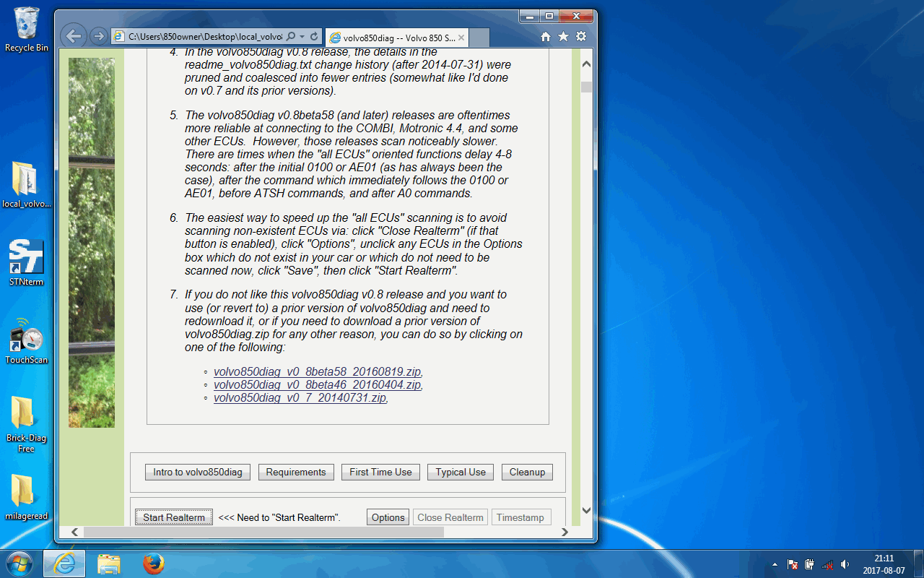Maximize the Internet Explorer window
The height and width of the screenshot is (578, 924).
pos(549,16)
